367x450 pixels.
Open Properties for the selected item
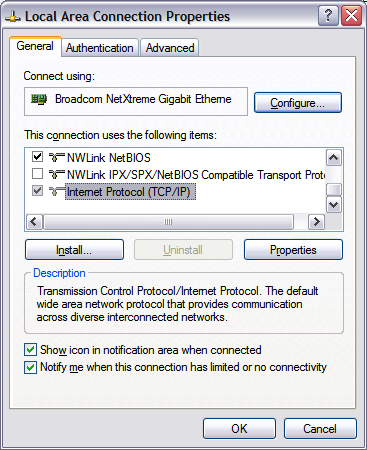[x=293, y=250]
